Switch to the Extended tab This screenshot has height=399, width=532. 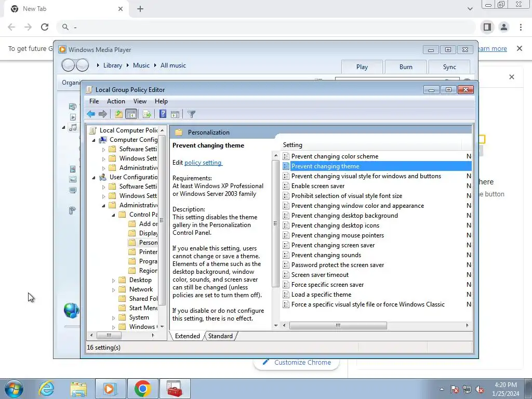pos(187,336)
